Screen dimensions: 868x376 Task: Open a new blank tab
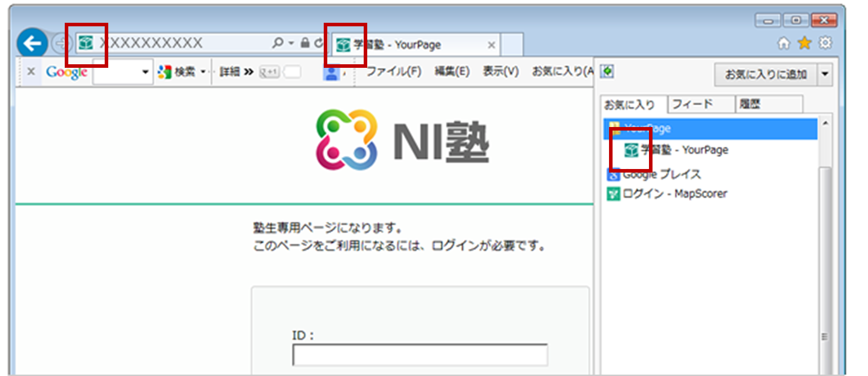coord(512,45)
